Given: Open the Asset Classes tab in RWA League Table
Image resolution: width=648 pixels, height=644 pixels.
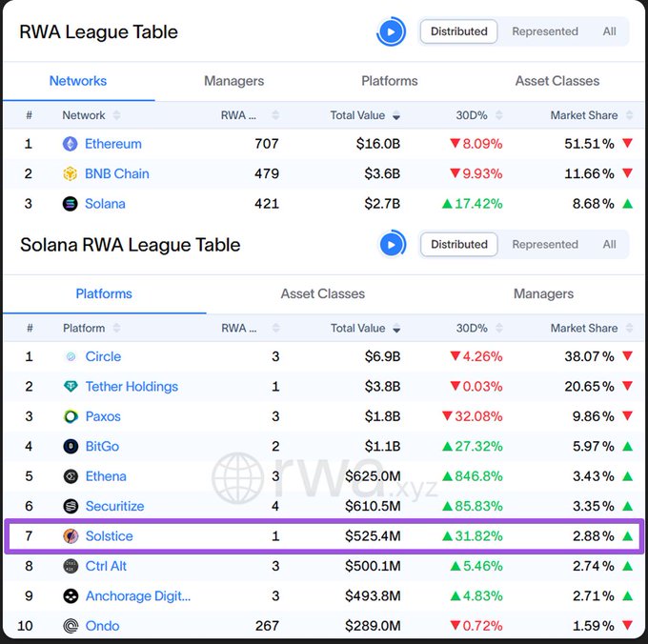Looking at the screenshot, I should click(x=557, y=81).
